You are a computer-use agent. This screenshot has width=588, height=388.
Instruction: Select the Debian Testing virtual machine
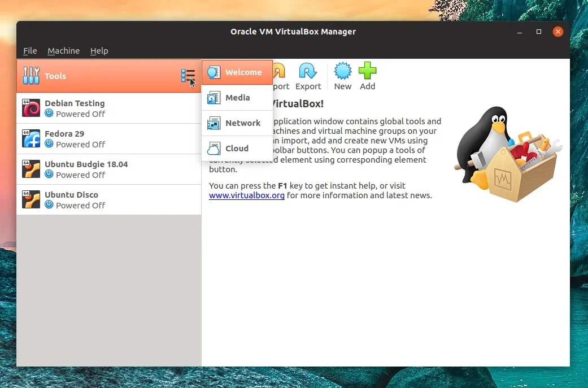(109, 108)
